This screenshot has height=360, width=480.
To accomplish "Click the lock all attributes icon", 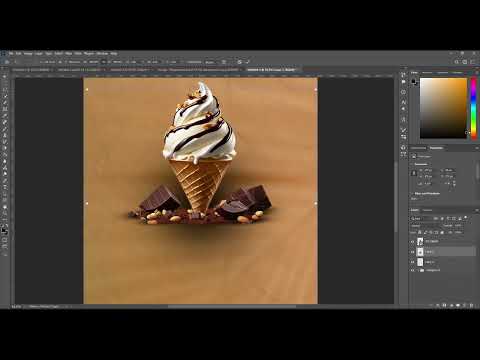I will point(442,232).
